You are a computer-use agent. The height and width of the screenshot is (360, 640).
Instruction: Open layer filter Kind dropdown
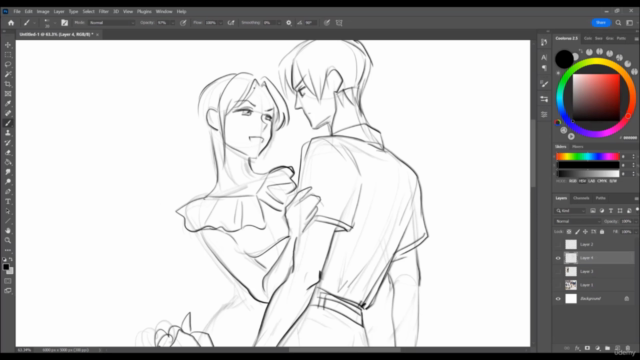571,211
